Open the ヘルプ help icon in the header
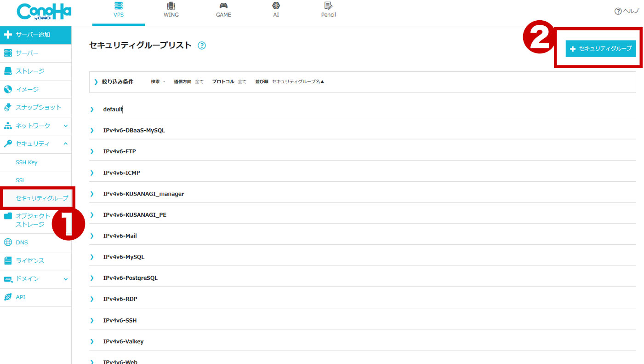The height and width of the screenshot is (364, 644). tap(618, 11)
